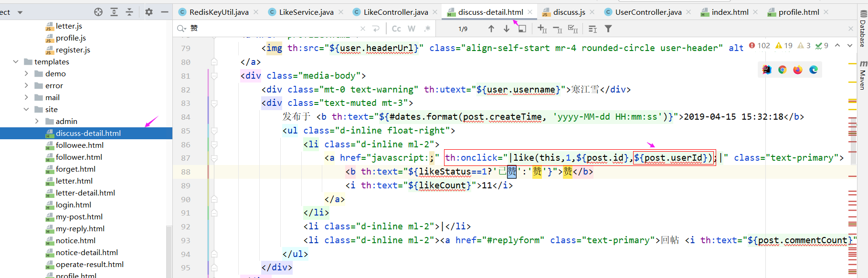The width and height of the screenshot is (868, 278).
Task: Click project panel vertical scrollbar
Action: [169, 251]
